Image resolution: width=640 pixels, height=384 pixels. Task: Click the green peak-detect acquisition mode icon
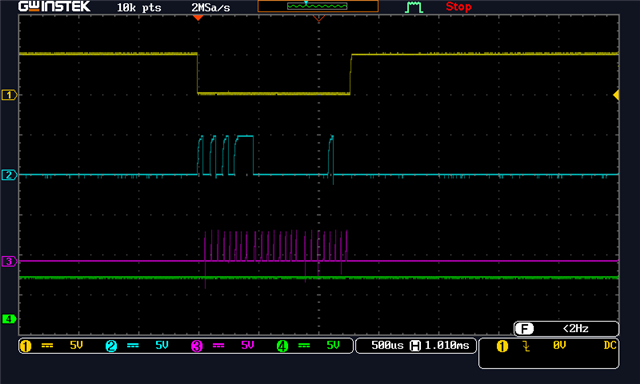coord(414,7)
